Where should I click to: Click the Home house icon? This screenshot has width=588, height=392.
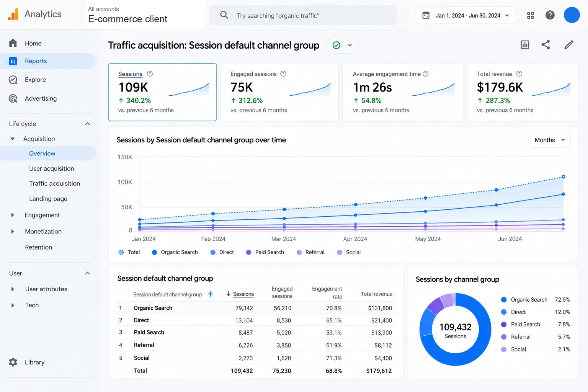click(x=13, y=43)
